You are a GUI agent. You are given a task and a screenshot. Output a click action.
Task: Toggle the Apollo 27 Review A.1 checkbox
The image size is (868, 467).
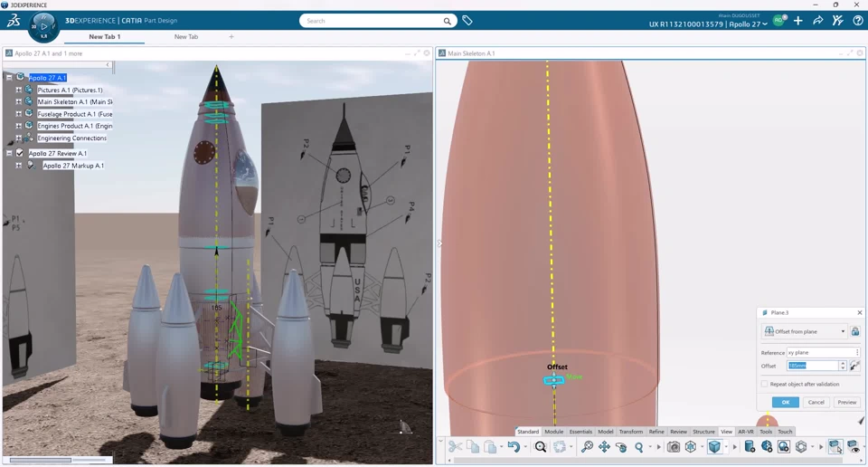click(x=20, y=153)
